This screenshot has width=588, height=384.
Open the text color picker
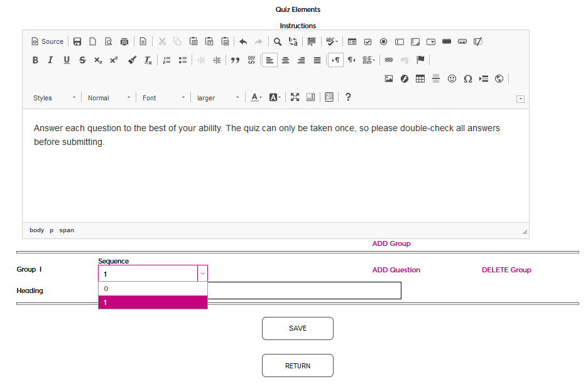click(x=256, y=98)
